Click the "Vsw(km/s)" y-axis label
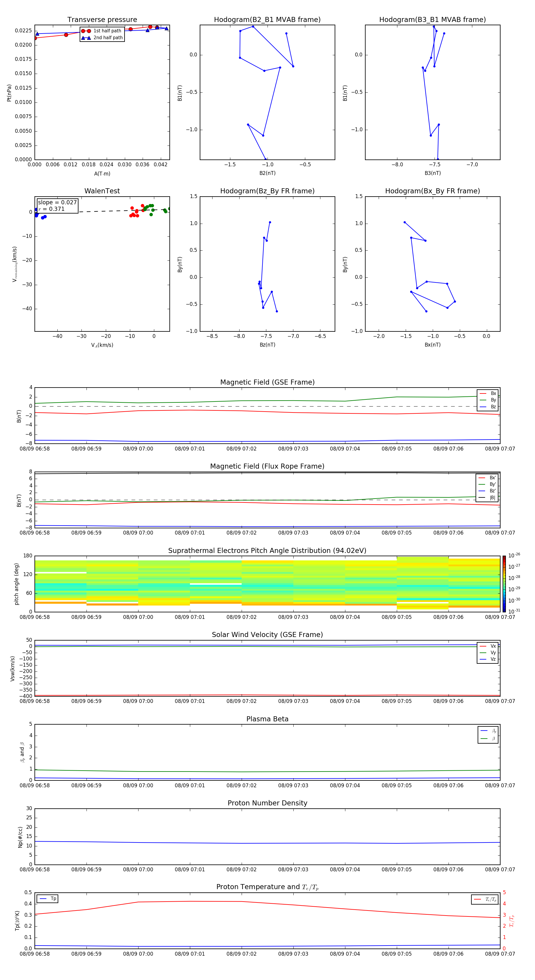The height and width of the screenshot is (980, 535). click(x=12, y=668)
